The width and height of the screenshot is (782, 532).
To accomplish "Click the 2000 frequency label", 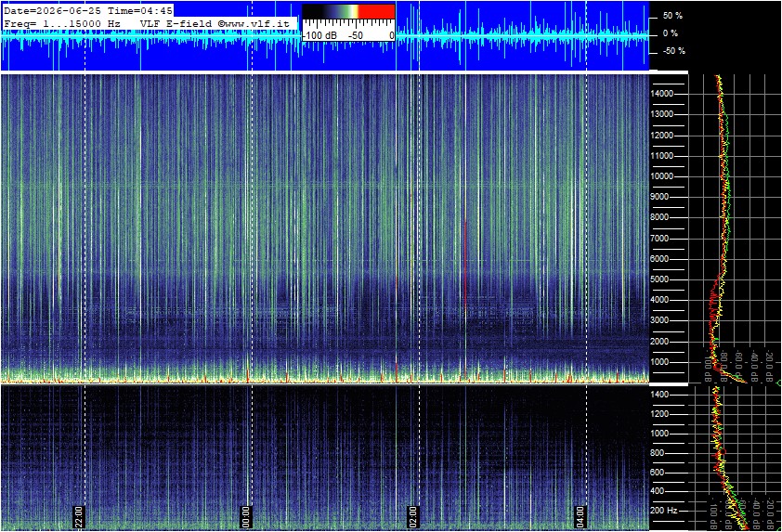I will click(659, 342).
